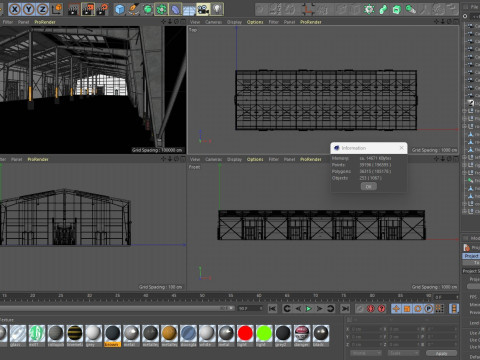
Task: Toggle maximize view icon in Front viewport
Action: [456, 159]
